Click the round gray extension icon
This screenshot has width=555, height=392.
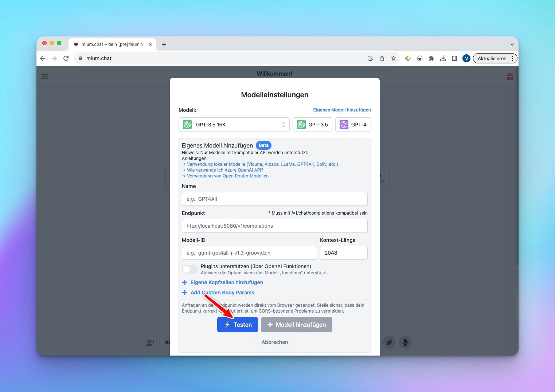coord(420,58)
